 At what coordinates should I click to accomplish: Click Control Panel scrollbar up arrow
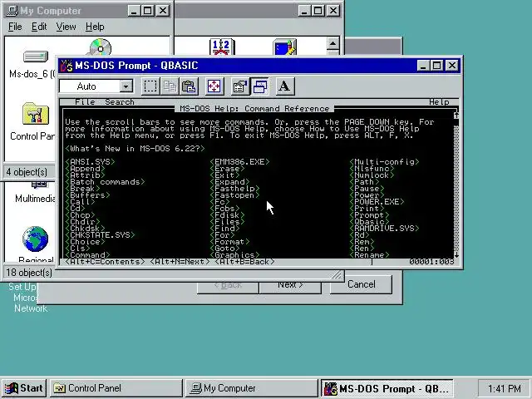pyautogui.click(x=332, y=43)
